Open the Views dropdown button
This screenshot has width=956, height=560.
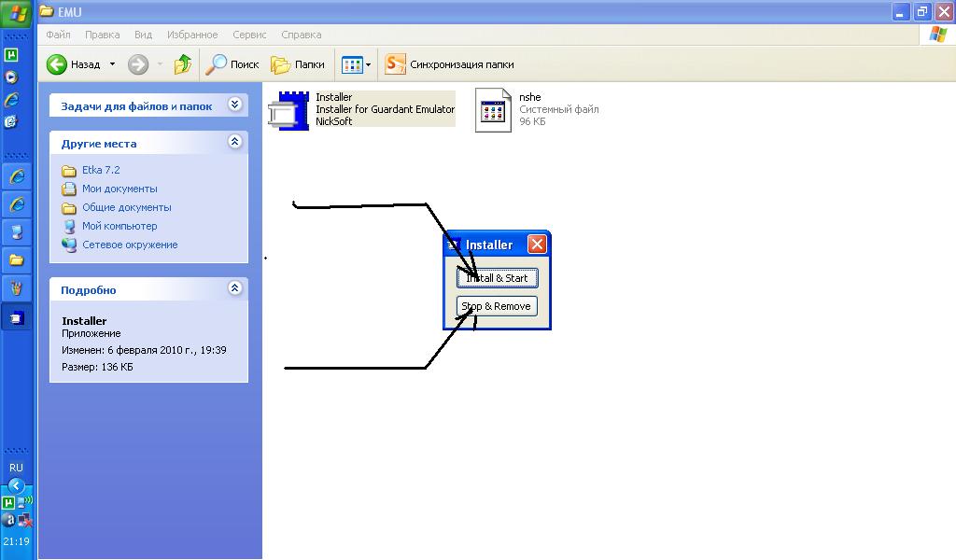356,64
